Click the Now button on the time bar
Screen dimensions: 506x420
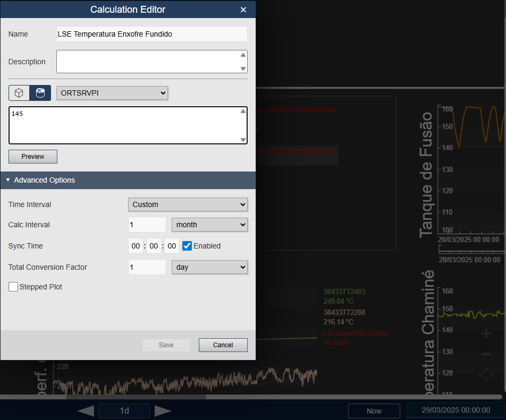pyautogui.click(x=374, y=411)
